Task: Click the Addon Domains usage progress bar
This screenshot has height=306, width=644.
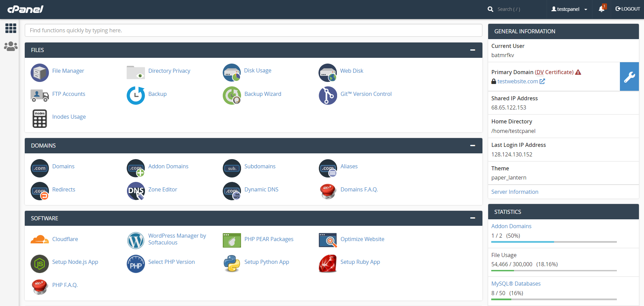Action: click(x=554, y=242)
